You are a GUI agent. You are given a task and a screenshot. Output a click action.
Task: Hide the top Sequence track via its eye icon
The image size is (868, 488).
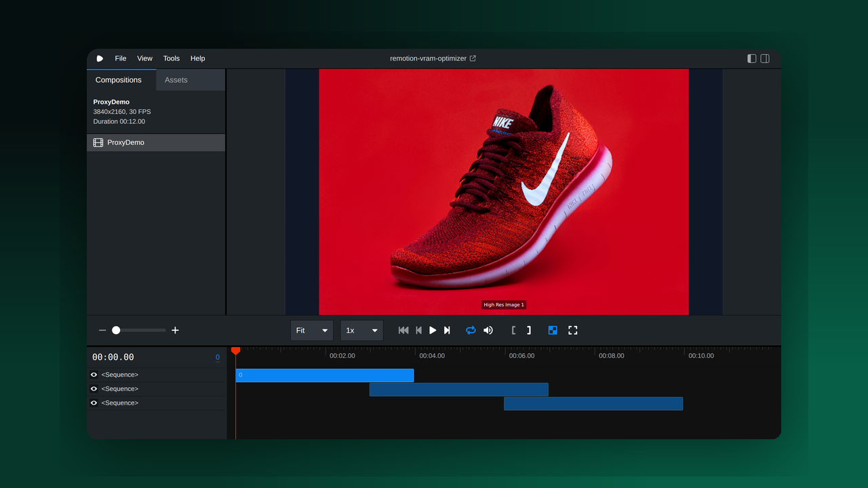click(x=94, y=375)
